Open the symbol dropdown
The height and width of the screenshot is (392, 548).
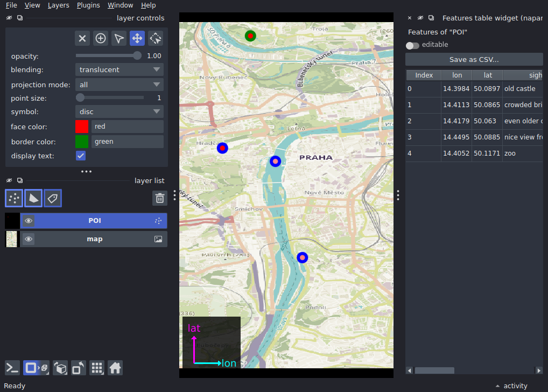click(x=120, y=111)
